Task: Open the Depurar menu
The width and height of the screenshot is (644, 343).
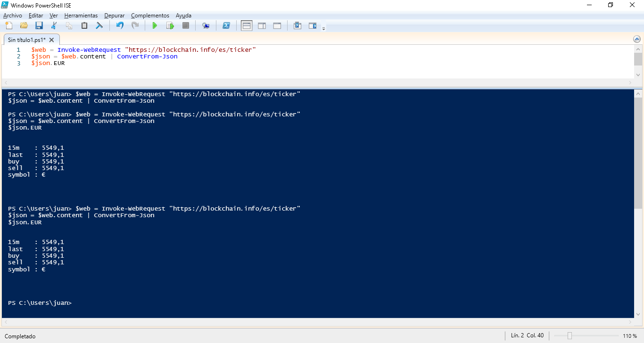Action: pos(114,15)
